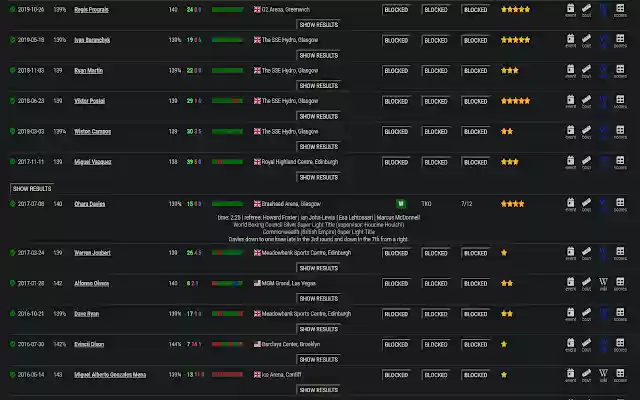Expand SHOW RESULTS under Warren Joubert fight
This screenshot has width=640, height=400.
coord(318,268)
